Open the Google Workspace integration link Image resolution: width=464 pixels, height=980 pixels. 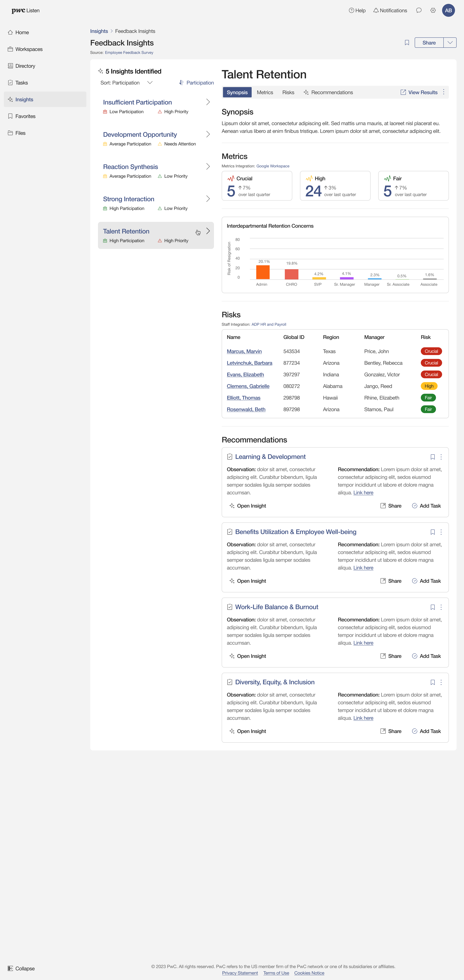[x=273, y=166]
